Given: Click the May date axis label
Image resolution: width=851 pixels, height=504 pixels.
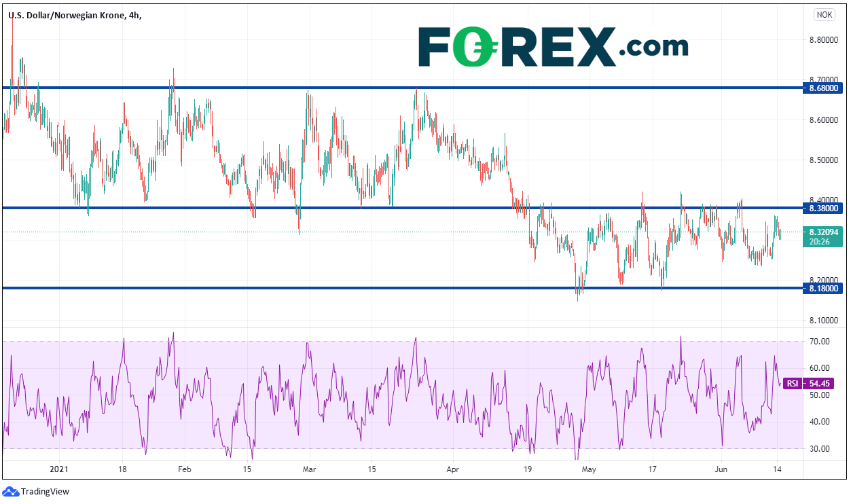Looking at the screenshot, I should 589,469.
